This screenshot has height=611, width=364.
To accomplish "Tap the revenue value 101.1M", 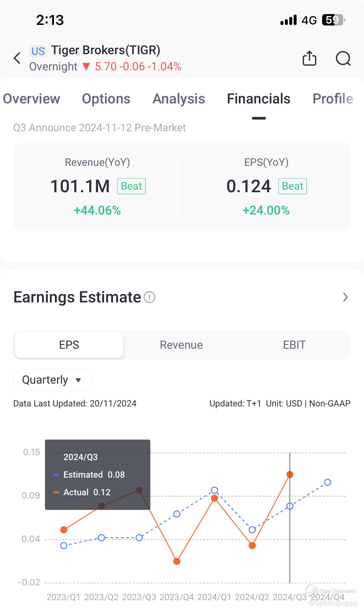I will (x=80, y=186).
